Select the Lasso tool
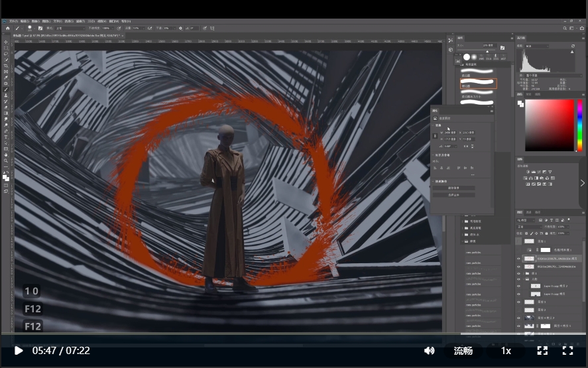Screen dimensions: 588x368 coord(5,54)
